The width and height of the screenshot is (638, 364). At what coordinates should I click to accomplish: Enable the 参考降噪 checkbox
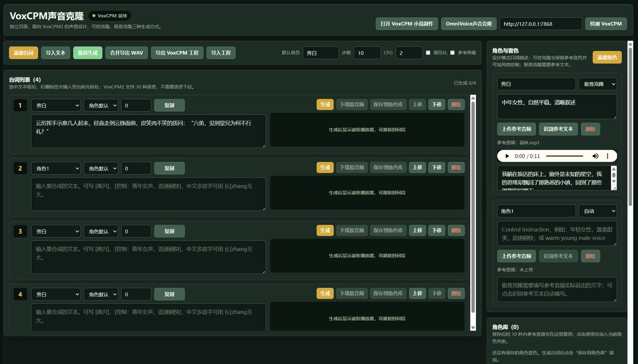click(453, 52)
